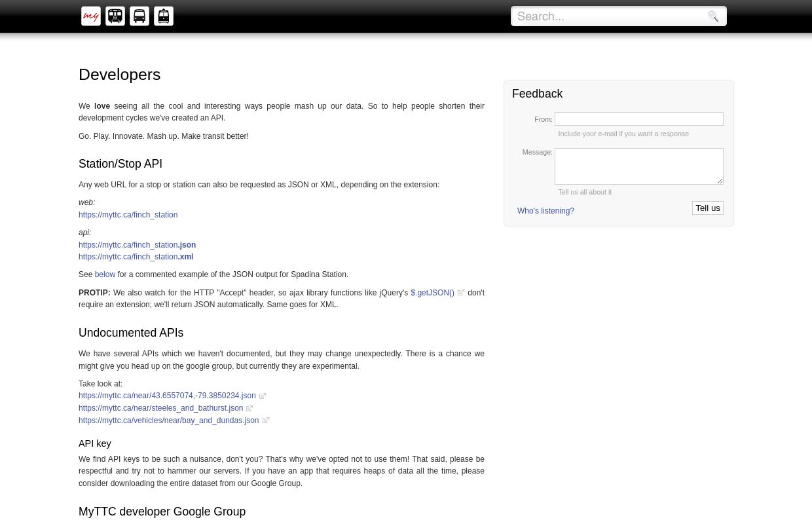
Task: Click external-link icon after 43.6557074 coordinates link
Action: 263,396
